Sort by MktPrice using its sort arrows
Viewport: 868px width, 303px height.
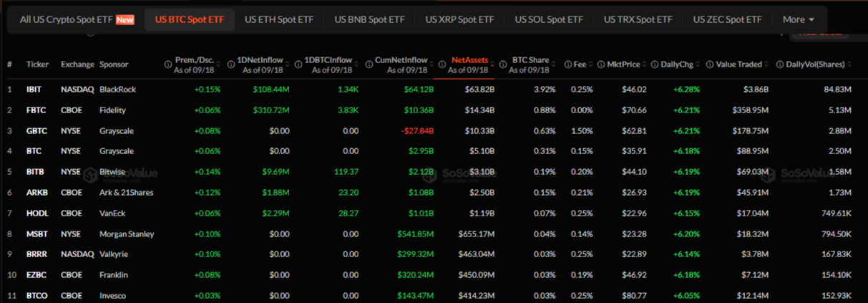(x=643, y=64)
